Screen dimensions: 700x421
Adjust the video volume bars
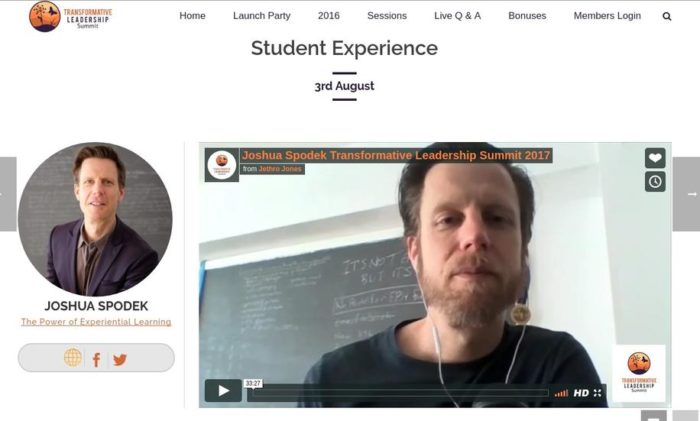(561, 393)
